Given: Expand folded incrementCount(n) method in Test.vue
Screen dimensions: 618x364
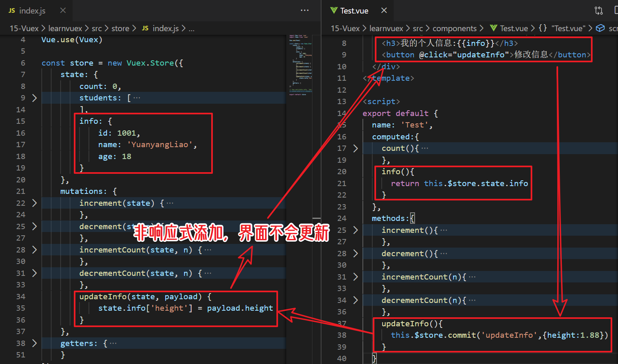Looking at the screenshot, I should coord(356,277).
